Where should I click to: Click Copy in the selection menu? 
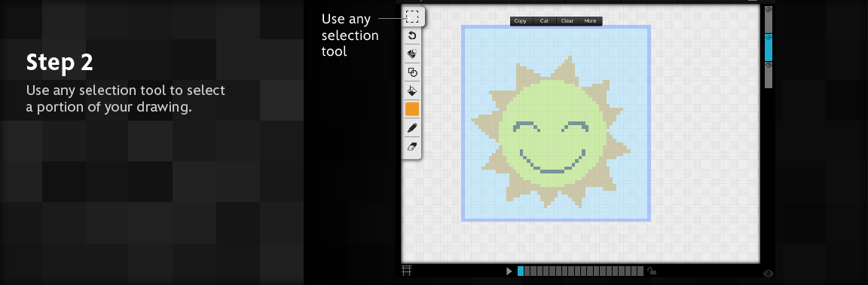coord(521,21)
